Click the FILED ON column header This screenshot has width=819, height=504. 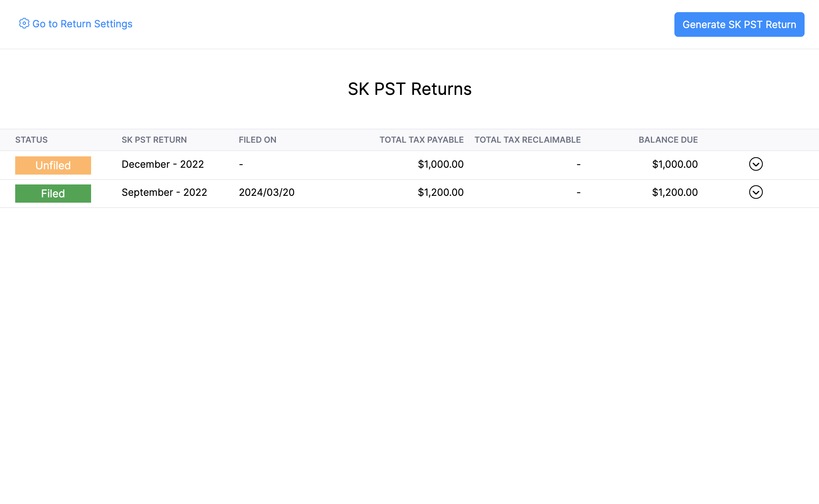257,140
